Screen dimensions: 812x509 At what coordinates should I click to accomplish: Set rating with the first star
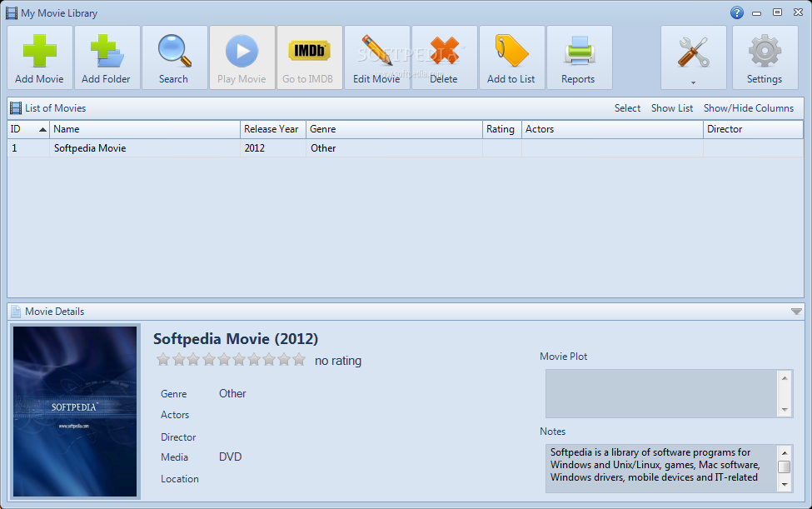click(163, 359)
